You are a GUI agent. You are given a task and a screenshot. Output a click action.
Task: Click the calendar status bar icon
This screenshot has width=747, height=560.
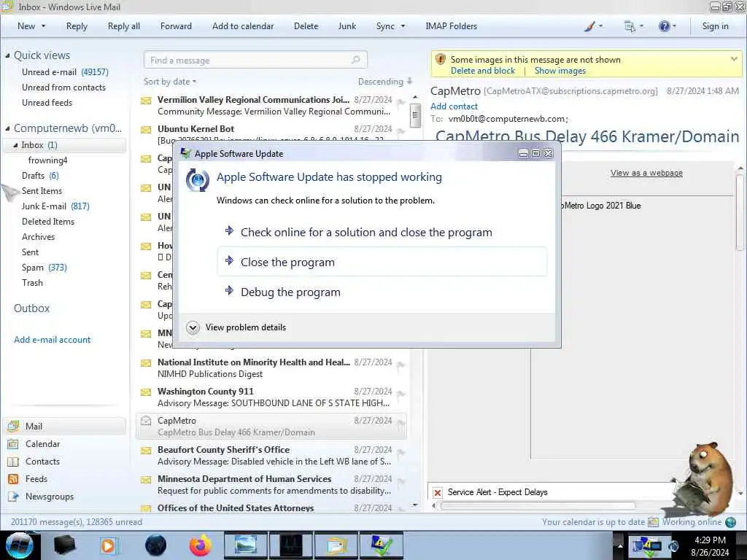653,522
